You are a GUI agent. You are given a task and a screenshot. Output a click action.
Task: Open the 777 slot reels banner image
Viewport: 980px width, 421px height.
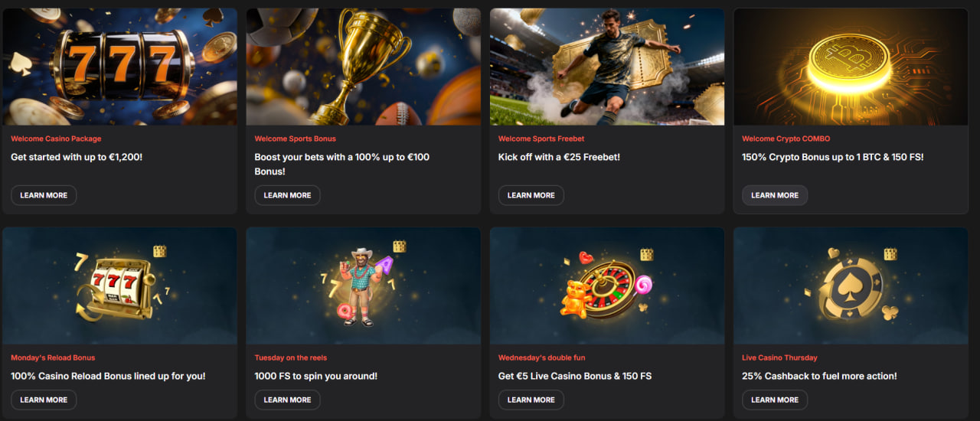point(119,67)
